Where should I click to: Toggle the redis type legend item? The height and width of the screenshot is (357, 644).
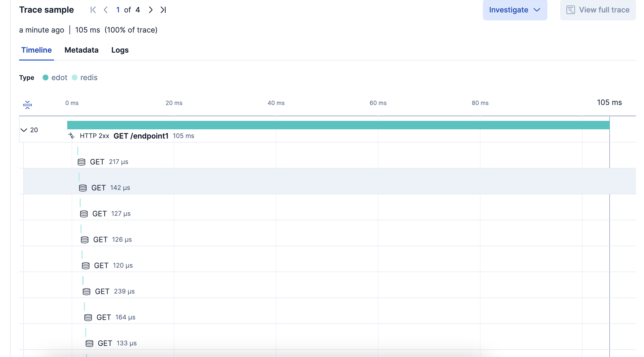click(x=85, y=77)
